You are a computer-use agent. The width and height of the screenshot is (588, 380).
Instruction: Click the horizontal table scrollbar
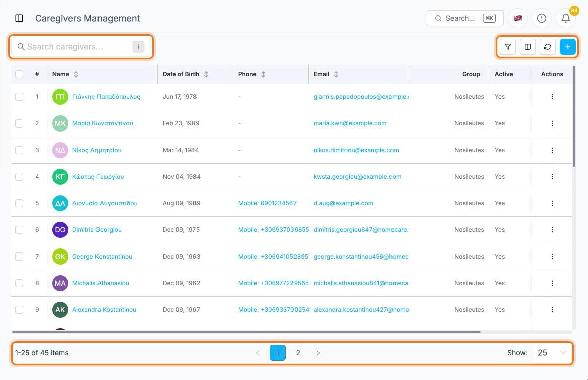pyautogui.click(x=246, y=332)
